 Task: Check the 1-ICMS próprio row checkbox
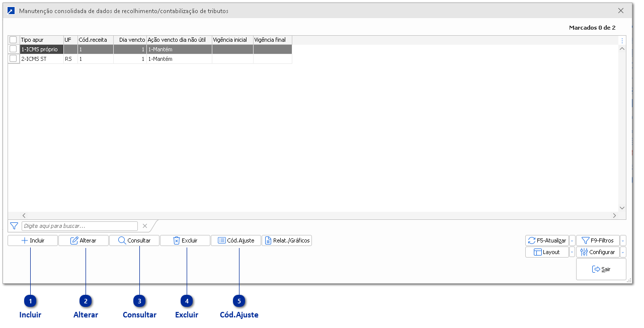[x=13, y=49]
